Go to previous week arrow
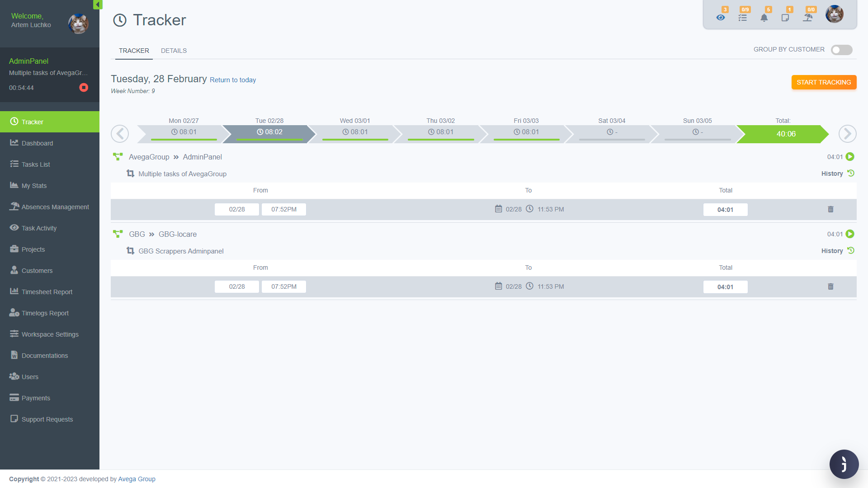Screen dimensions: 868x488 [x=120, y=134]
